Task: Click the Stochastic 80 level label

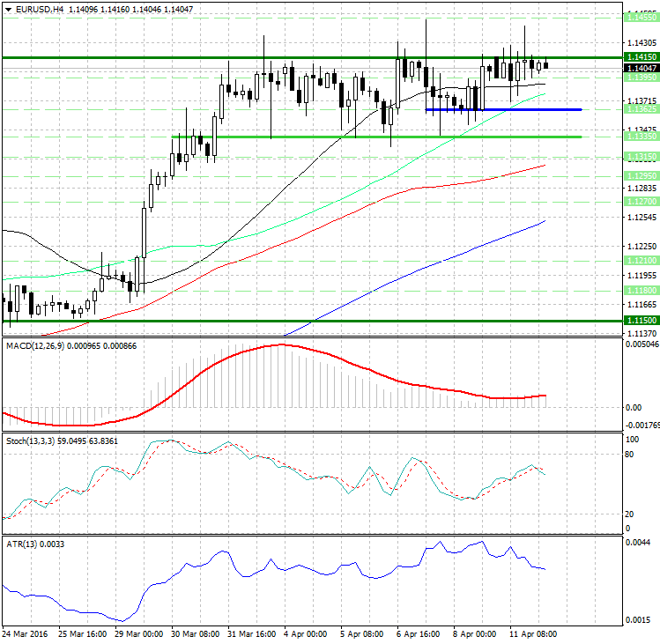Action: coord(630,455)
